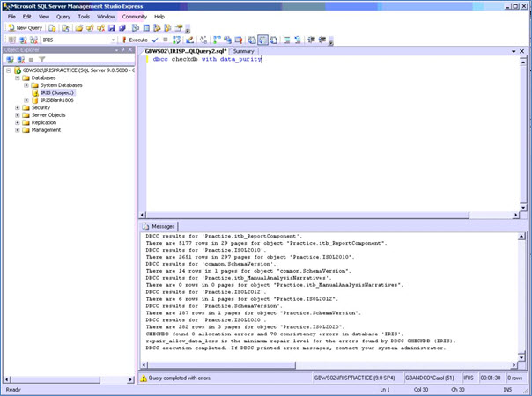Screen dimensions: 532x396
Task: Parse the query with the checkmark icon
Action: click(155, 40)
